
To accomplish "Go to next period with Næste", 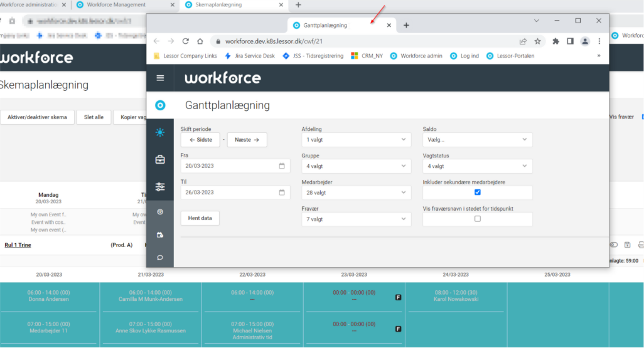I will point(247,140).
